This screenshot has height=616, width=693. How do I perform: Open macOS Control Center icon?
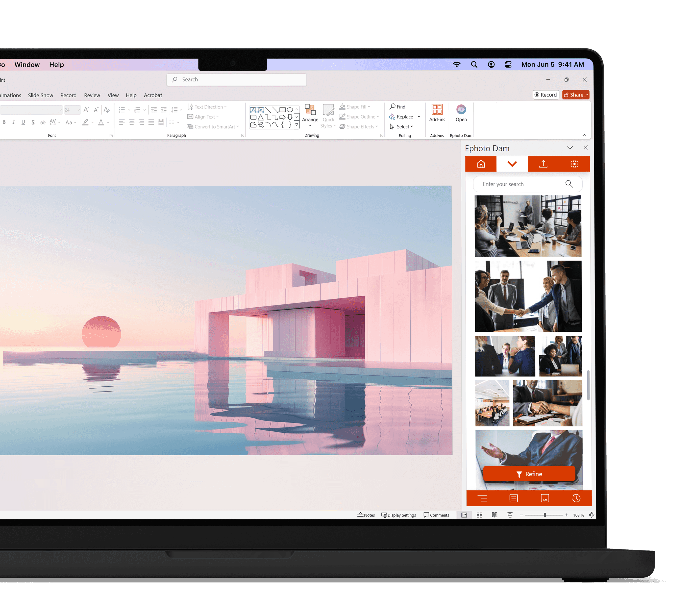click(x=508, y=64)
